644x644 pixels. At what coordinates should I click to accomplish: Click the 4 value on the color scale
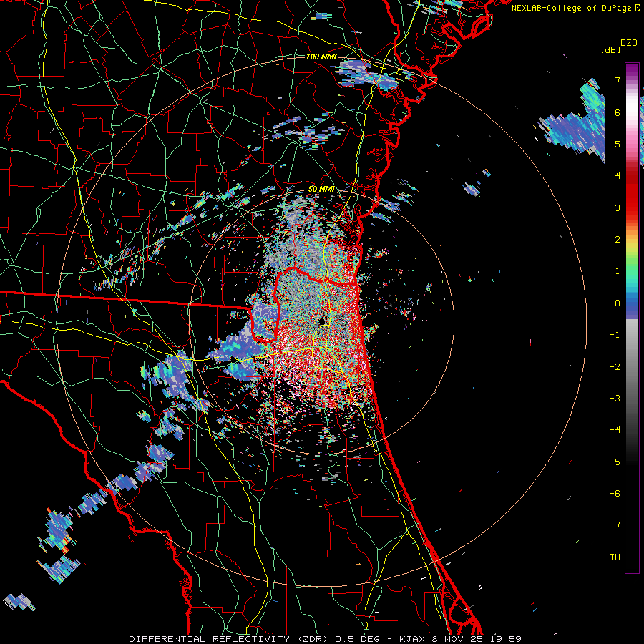click(618, 176)
